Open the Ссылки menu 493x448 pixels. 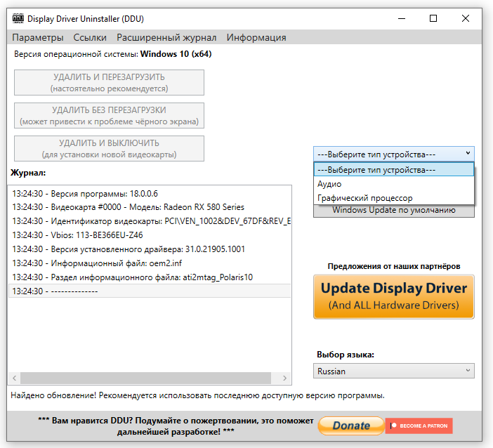coord(90,37)
